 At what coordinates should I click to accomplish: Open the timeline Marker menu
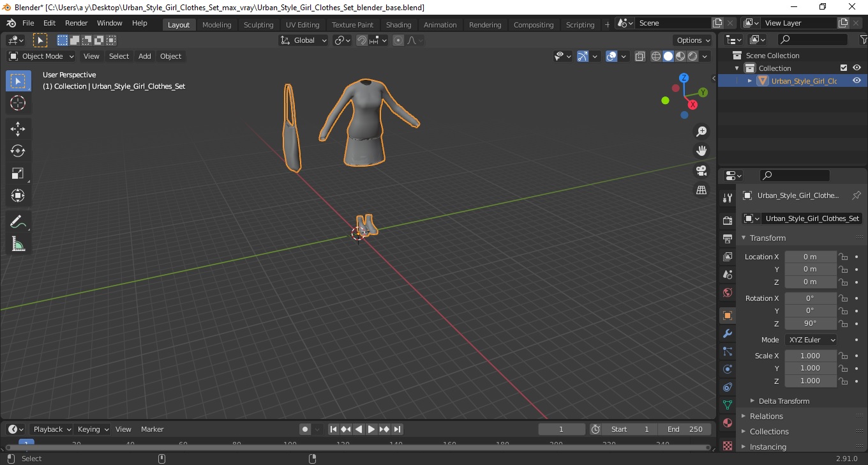[x=153, y=429]
